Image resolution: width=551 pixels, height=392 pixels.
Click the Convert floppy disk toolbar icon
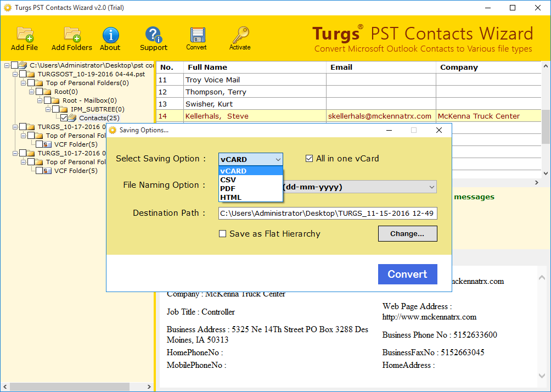point(197,35)
